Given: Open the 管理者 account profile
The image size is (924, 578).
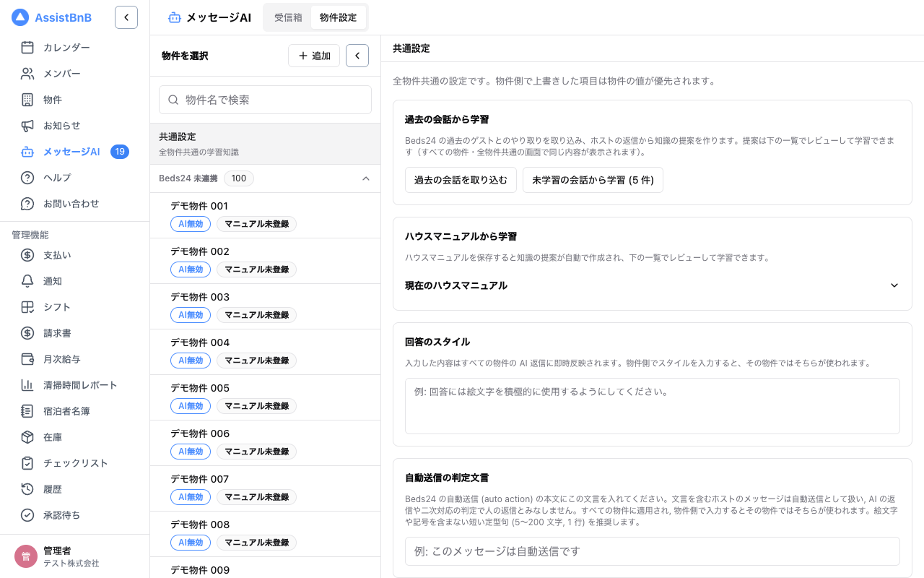Looking at the screenshot, I should pos(75,556).
